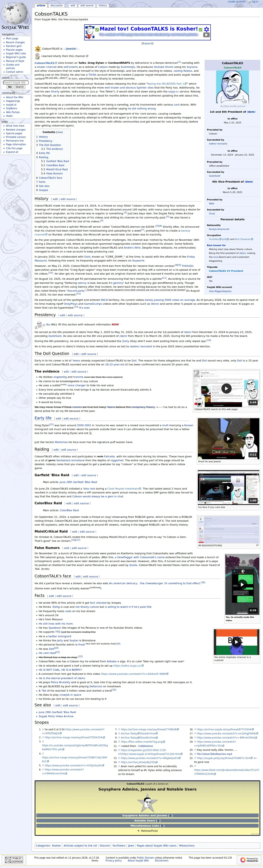Expand the Kosher banner via the Expand link
The image size is (263, 868).
point(147,43)
